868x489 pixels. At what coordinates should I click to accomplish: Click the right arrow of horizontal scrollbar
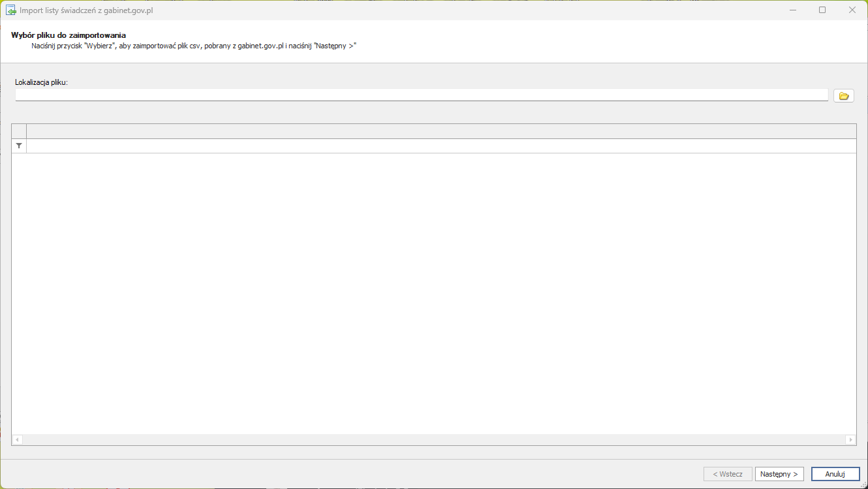[850, 440]
